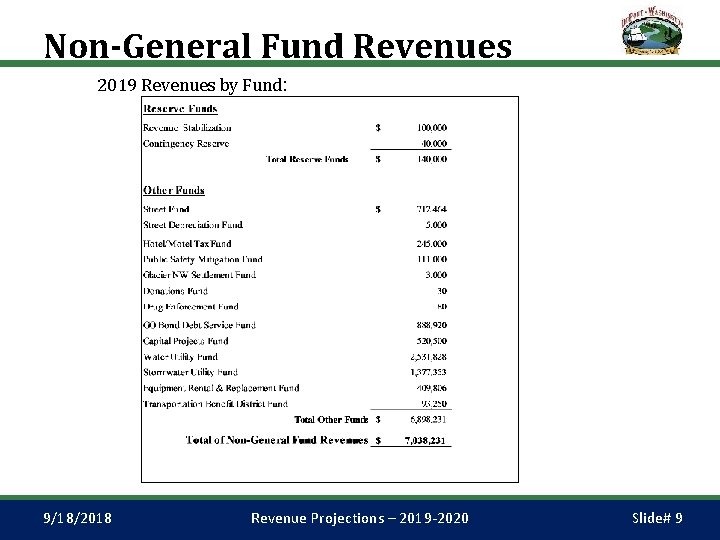Image resolution: width=720 pixels, height=540 pixels.
Task: Click the 'Reserve Funds' heading
Action: [180, 109]
